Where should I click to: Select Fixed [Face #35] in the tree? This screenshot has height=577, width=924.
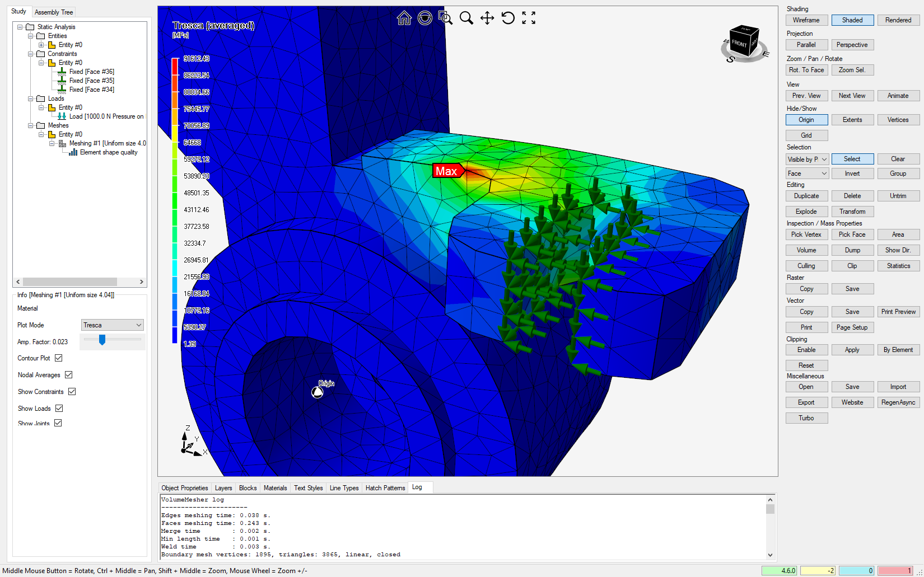pos(91,81)
